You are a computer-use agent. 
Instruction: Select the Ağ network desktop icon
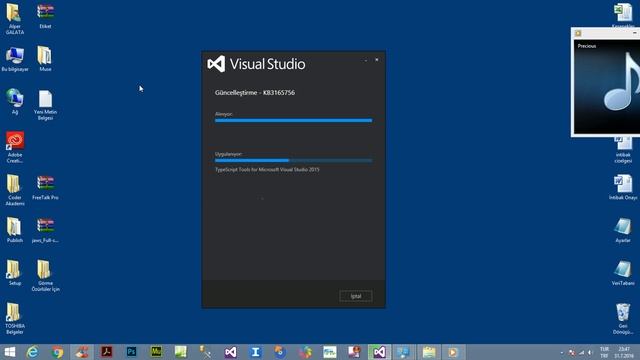coord(15,101)
